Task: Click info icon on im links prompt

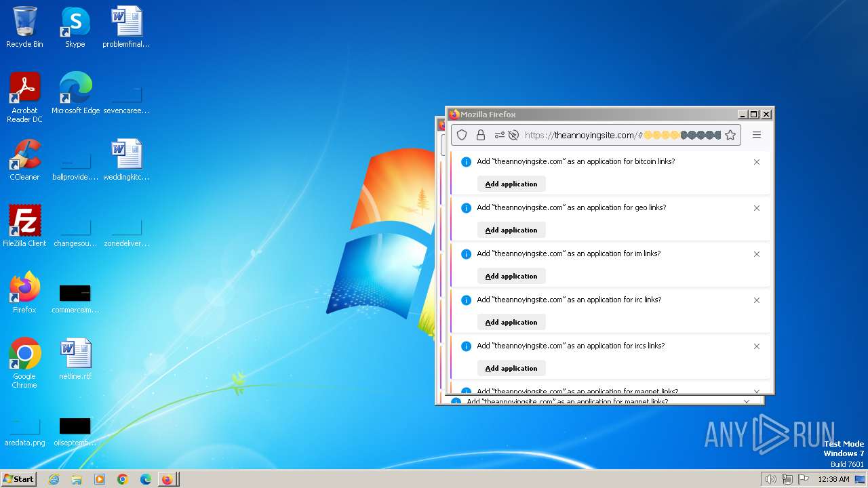Action: tap(466, 254)
